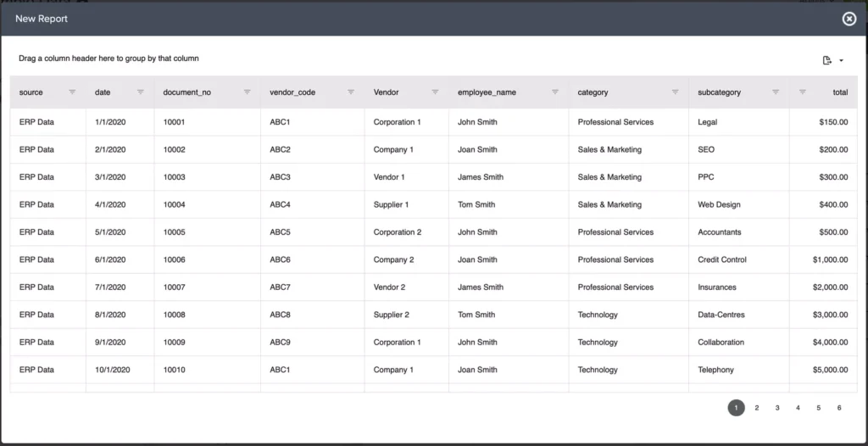Open the date column filter icon
868x446 pixels.
click(141, 92)
